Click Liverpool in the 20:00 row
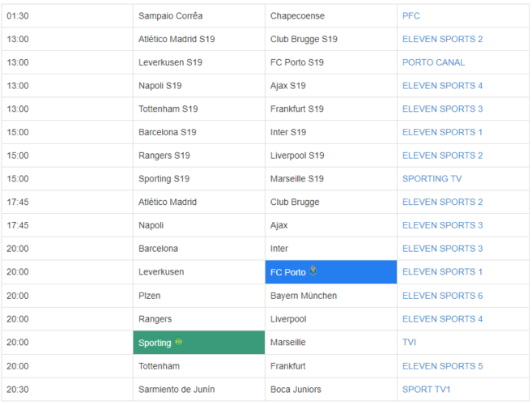This screenshot has width=532, height=405. point(331,319)
